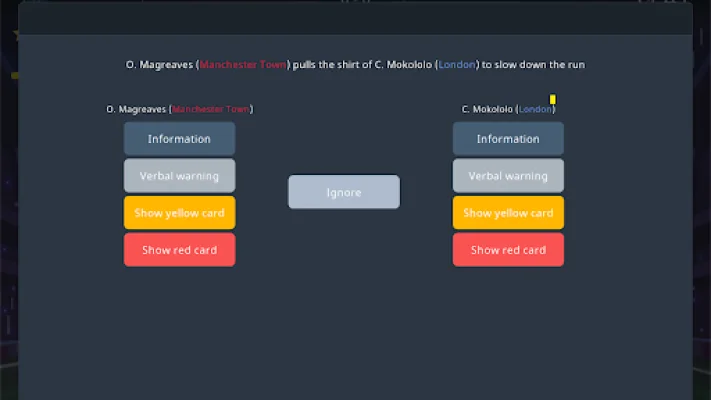
Task: Click O. Magreaves in the incident sentence
Action: click(x=160, y=65)
